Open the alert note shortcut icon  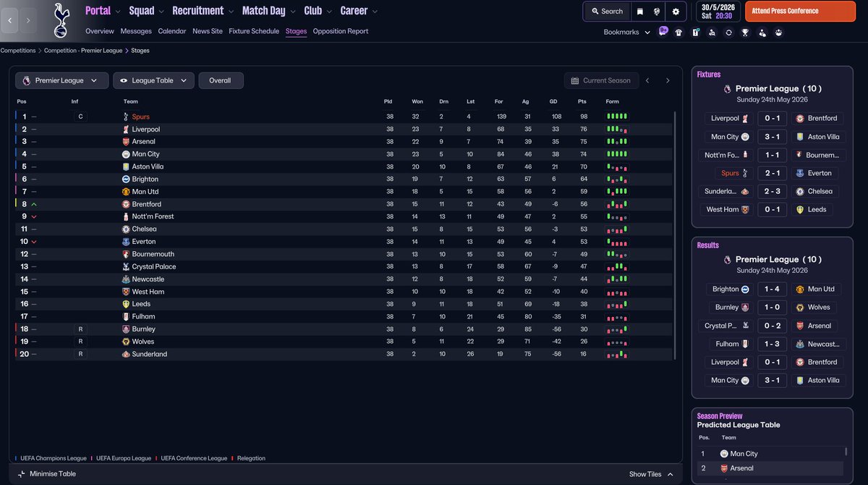coord(695,33)
